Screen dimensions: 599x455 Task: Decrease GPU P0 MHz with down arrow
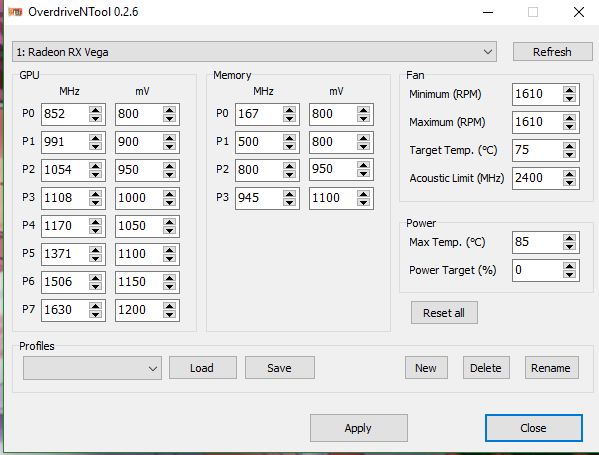(95, 118)
